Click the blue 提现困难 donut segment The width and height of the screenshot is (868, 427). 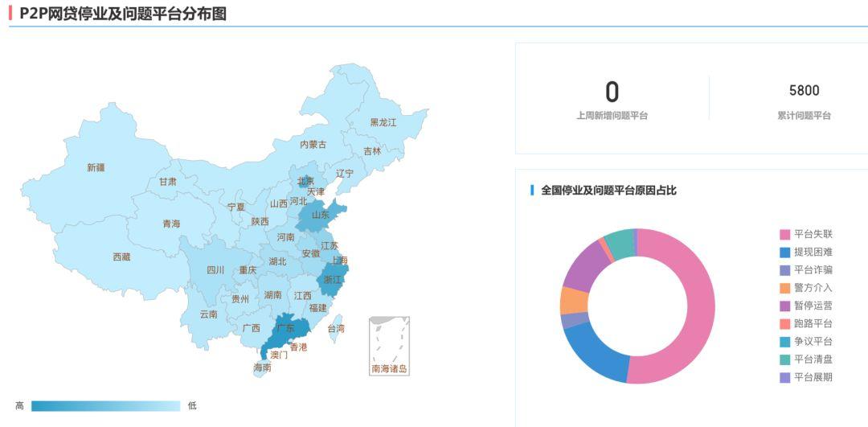595,353
